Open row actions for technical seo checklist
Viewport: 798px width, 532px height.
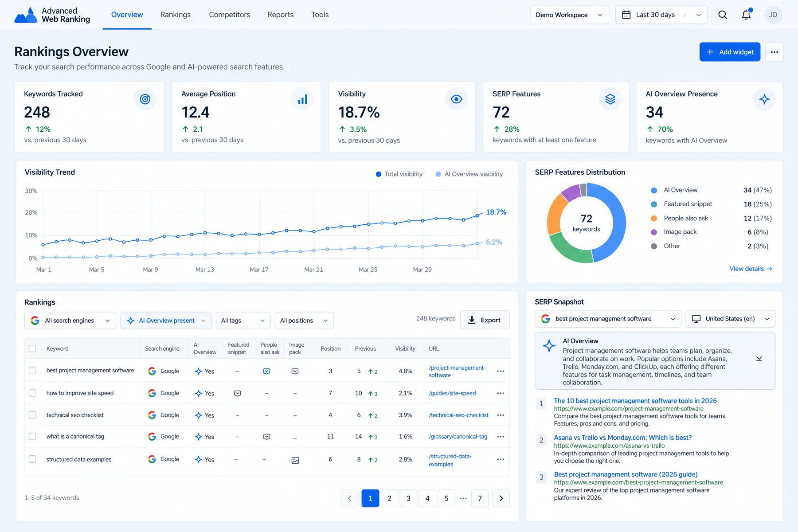coord(501,415)
